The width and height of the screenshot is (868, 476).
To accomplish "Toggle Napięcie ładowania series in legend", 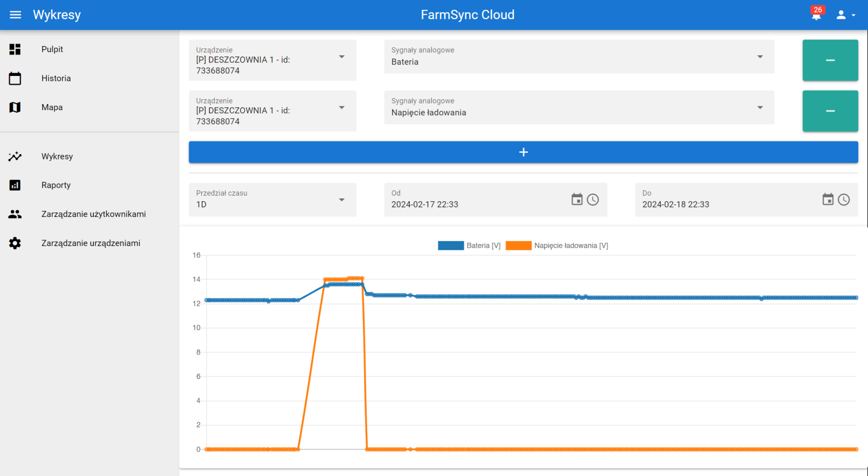I will click(x=557, y=246).
